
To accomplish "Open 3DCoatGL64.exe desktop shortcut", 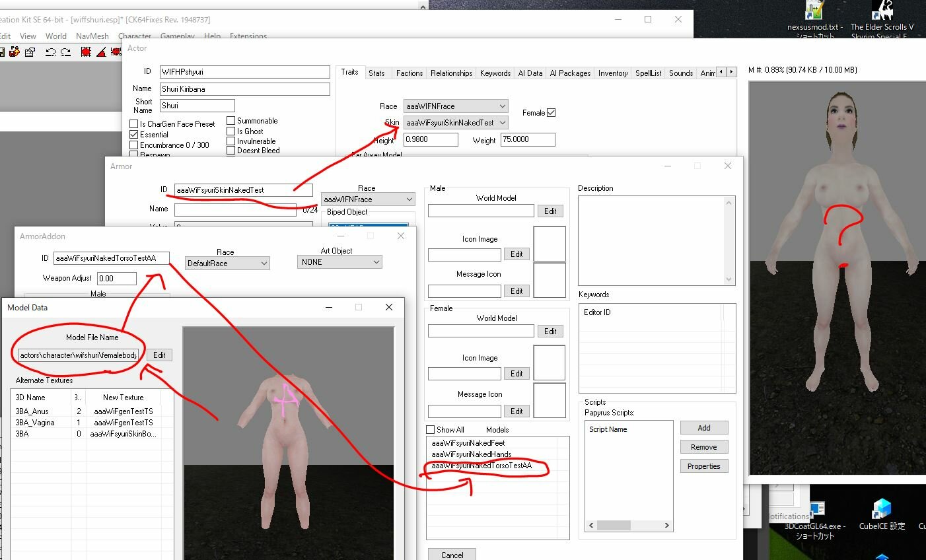I will click(814, 520).
